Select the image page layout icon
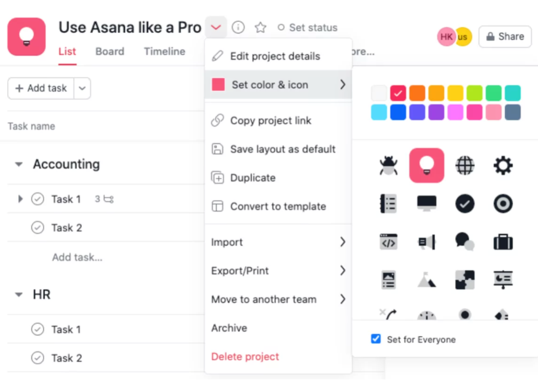Screen dimensions: 538x392 tap(388, 280)
